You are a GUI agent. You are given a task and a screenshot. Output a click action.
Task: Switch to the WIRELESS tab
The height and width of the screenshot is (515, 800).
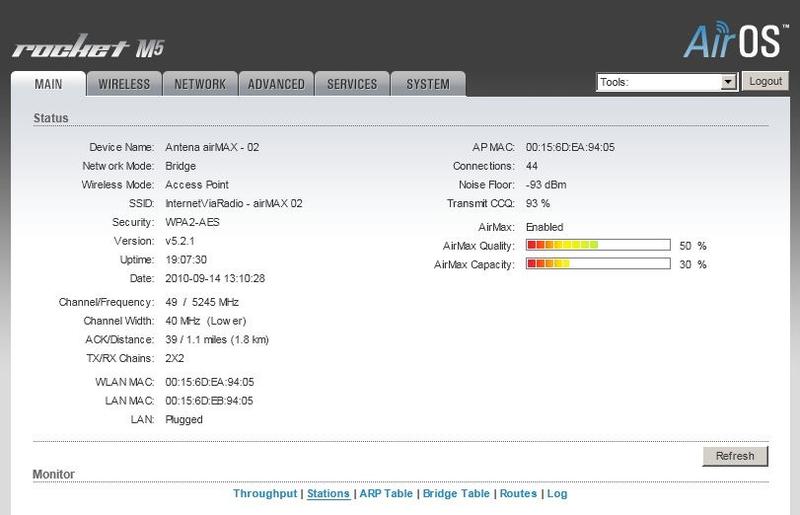click(124, 84)
